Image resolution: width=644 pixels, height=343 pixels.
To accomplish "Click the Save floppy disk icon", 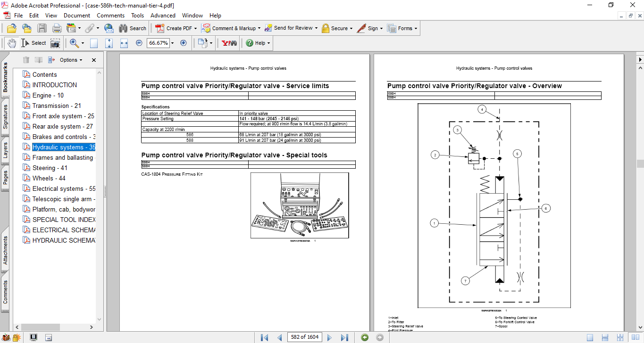I will point(42,28).
